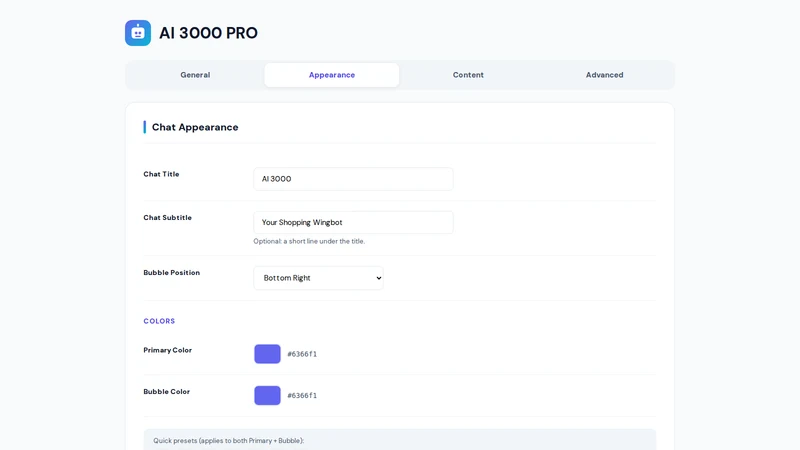Open the Content tab
This screenshot has height=450, width=800.
click(468, 75)
